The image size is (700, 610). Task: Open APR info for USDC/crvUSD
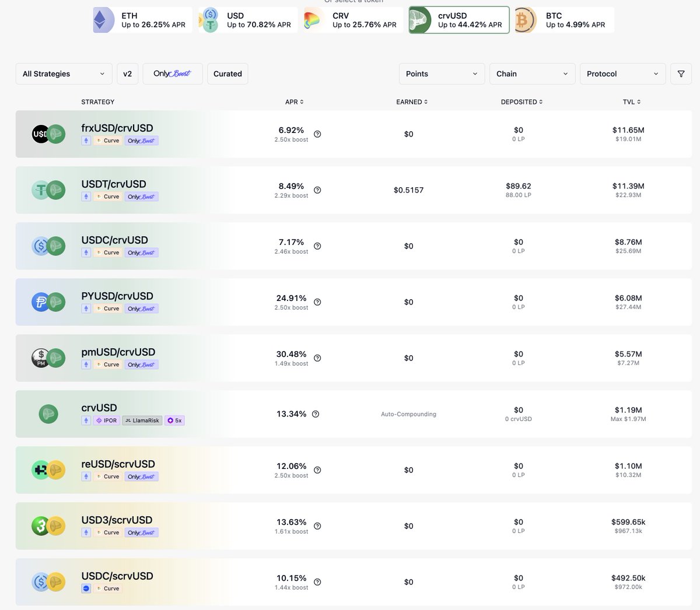click(x=317, y=246)
